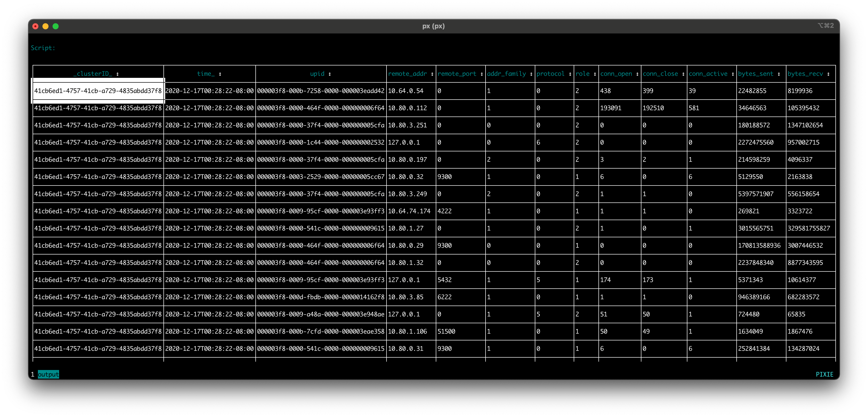Click bytes_recv column sort arrow
The width and height of the screenshot is (868, 417).
point(828,74)
